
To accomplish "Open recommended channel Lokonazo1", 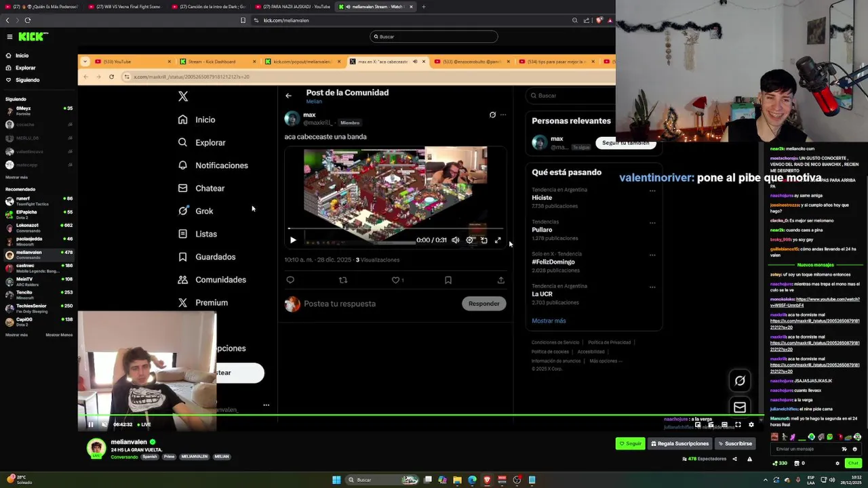I will tap(39, 228).
